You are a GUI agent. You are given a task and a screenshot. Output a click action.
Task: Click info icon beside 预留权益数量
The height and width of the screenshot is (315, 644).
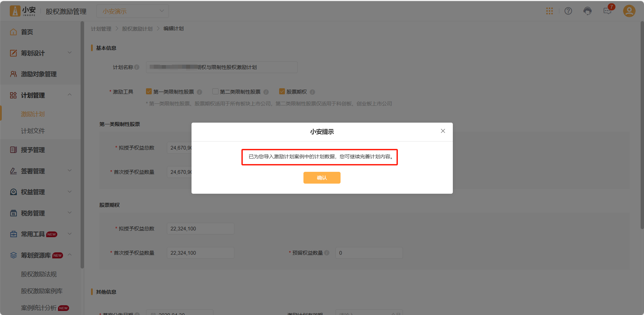(327, 253)
